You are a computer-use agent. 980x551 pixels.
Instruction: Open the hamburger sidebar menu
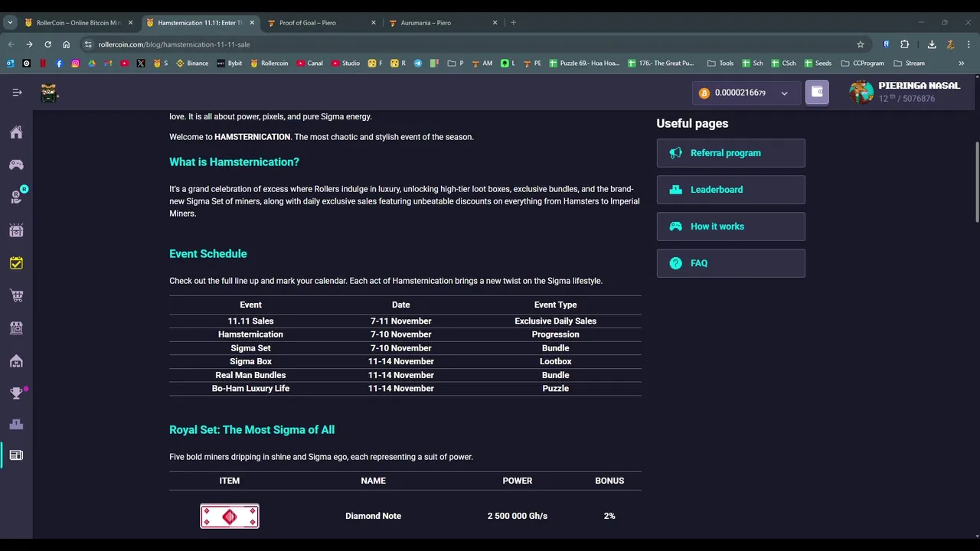(17, 93)
